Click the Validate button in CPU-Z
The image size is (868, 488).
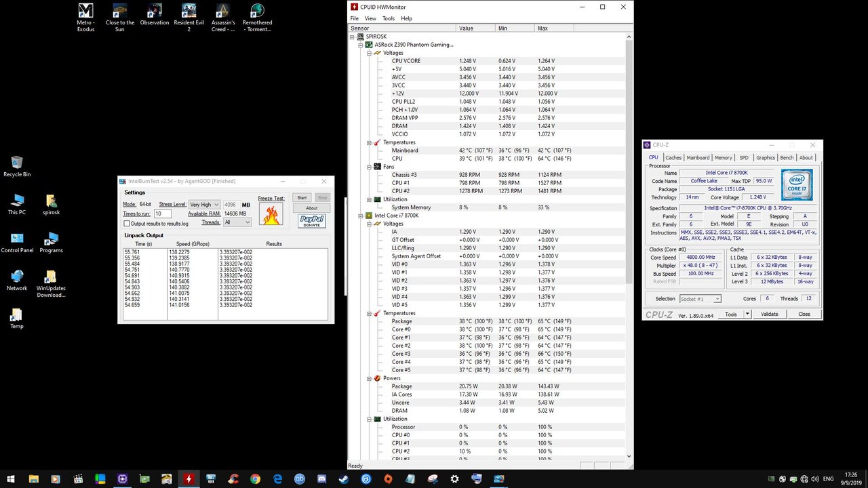coord(770,314)
